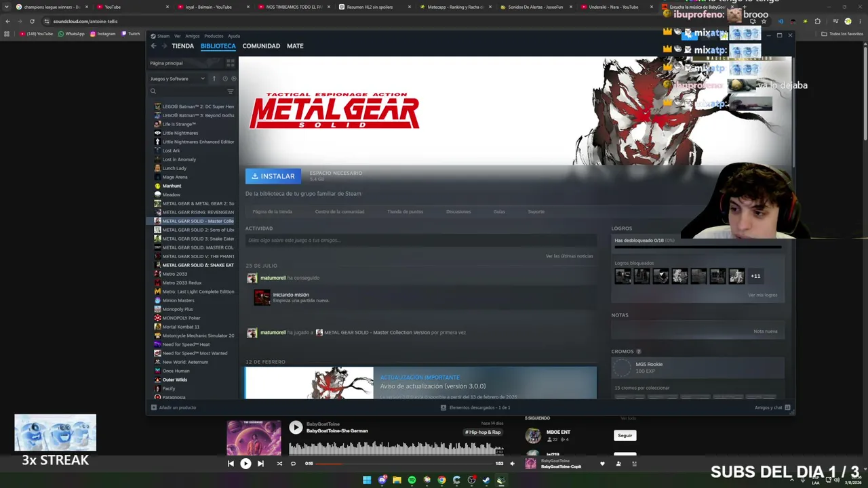The image size is (868, 488).
Task: Toggle shuffle in SoundCloud player
Action: (x=279, y=464)
